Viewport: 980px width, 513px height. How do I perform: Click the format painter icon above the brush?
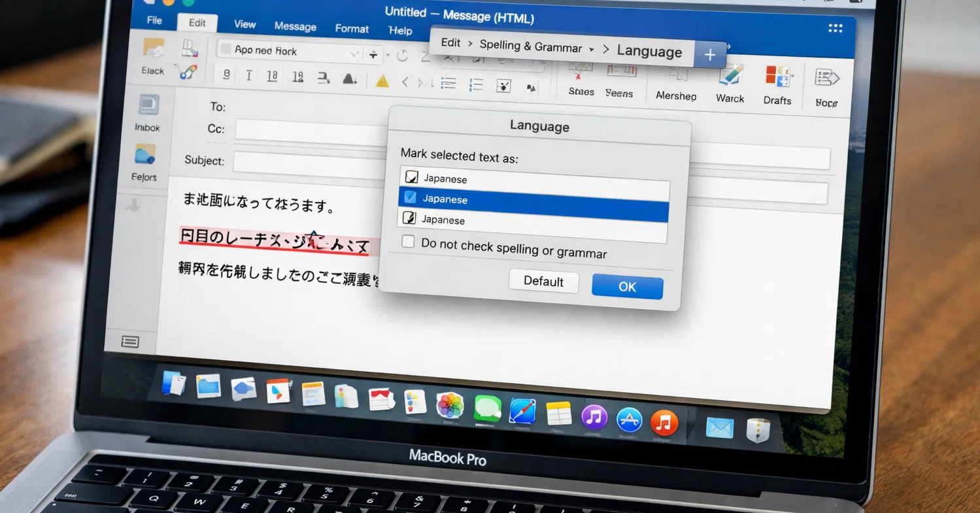[x=190, y=47]
